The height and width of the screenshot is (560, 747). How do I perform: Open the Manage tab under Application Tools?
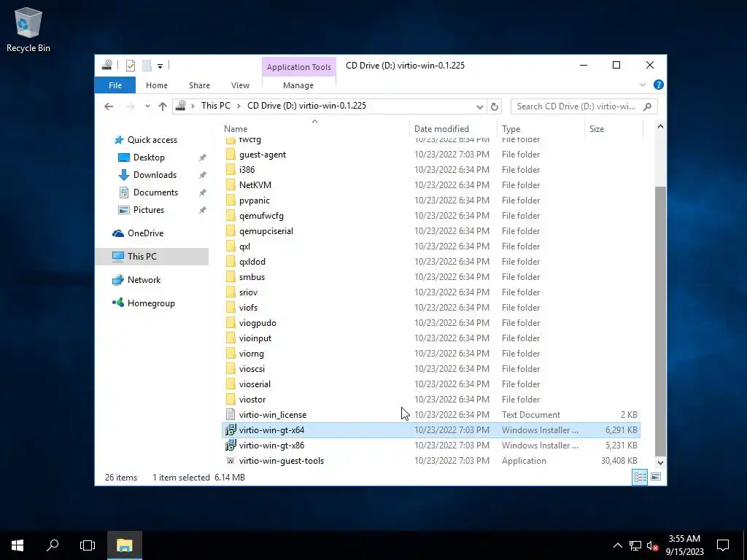tap(298, 85)
